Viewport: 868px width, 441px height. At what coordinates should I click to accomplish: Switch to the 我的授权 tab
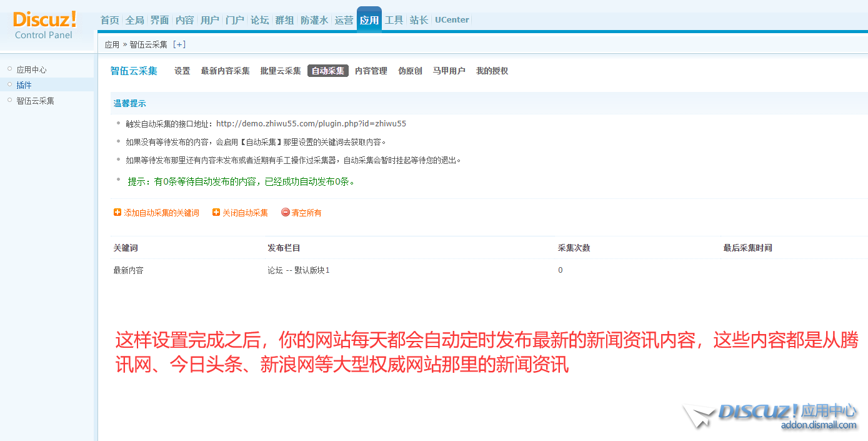pos(492,71)
